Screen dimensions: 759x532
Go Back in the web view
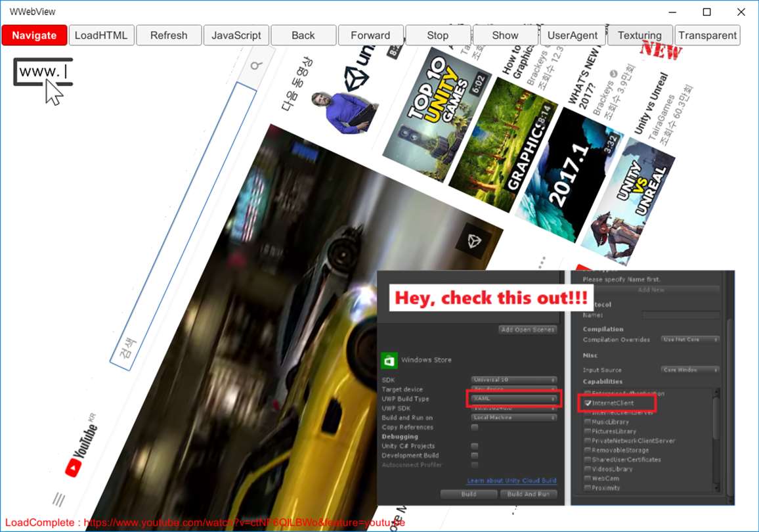pyautogui.click(x=303, y=35)
